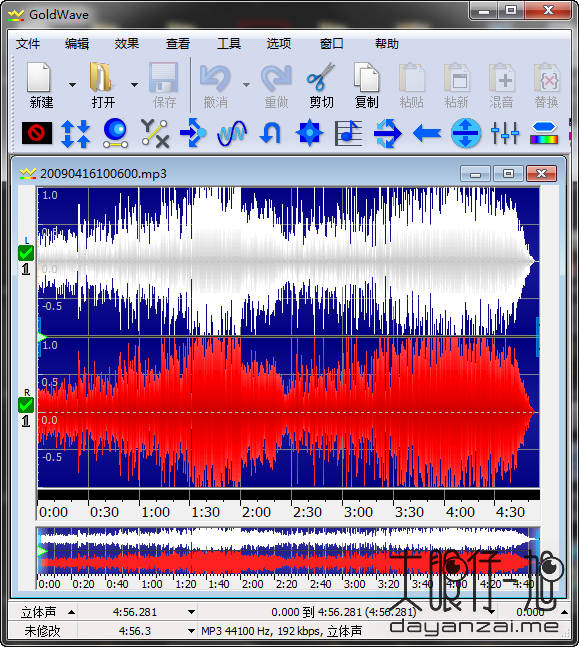Open the 帮助 (Help) menu
This screenshot has height=647, width=579.
pyautogui.click(x=387, y=43)
